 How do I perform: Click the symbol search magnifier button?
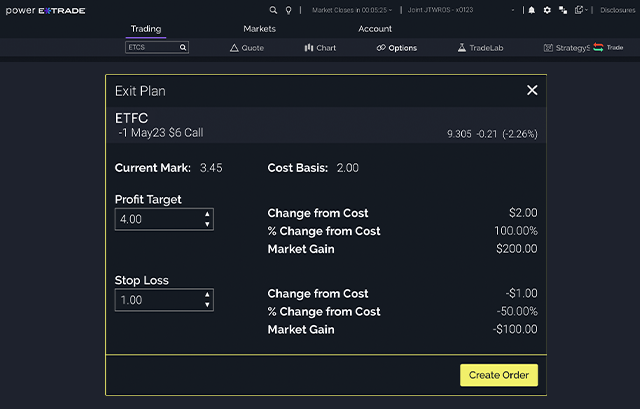point(183,47)
